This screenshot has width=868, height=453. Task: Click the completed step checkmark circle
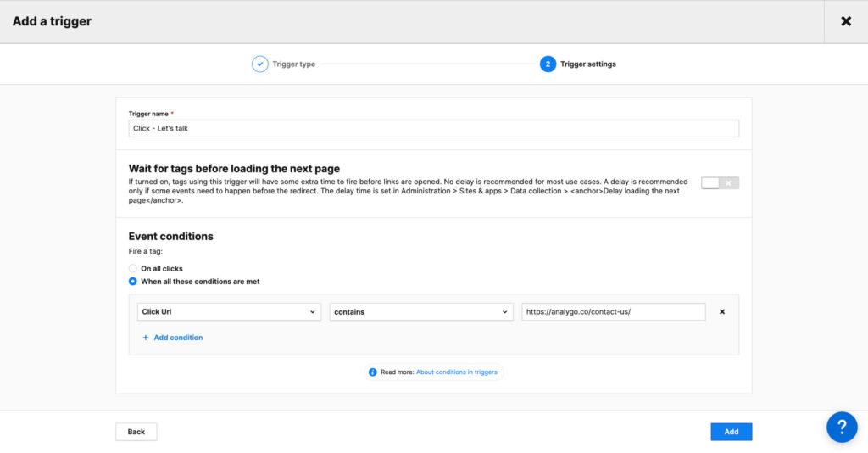pyautogui.click(x=260, y=64)
